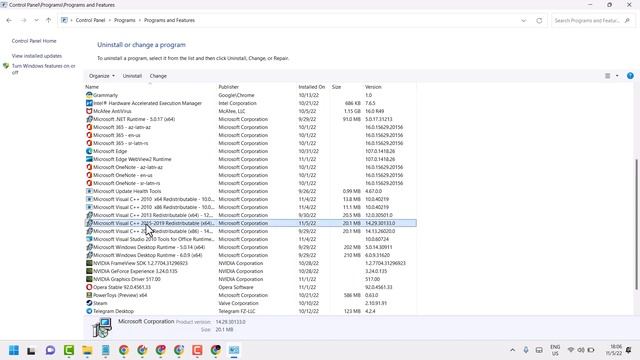
Task: Click the Change toolbar button
Action: tap(158, 76)
